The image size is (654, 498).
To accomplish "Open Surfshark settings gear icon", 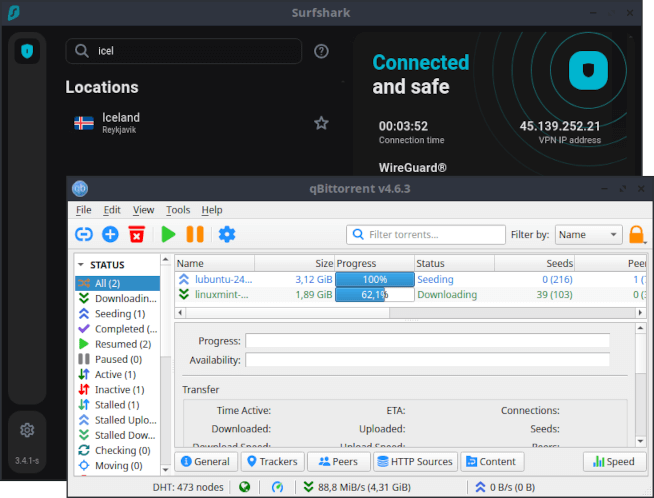I will (27, 430).
